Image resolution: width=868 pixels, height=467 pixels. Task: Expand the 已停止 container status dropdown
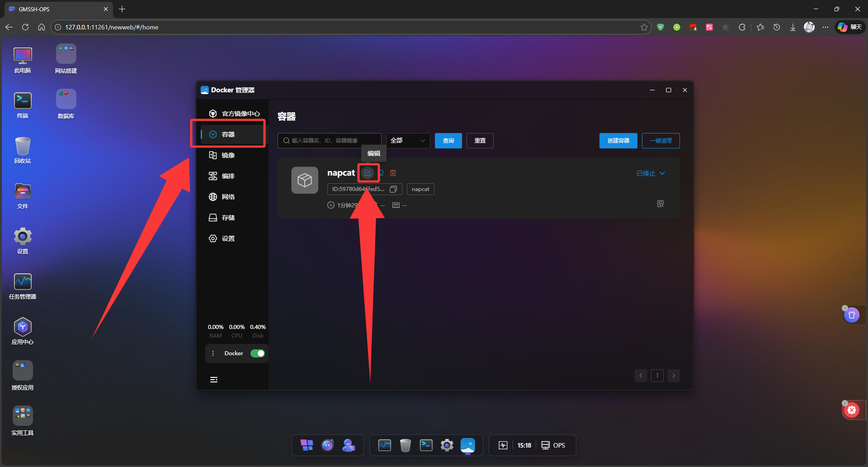point(651,173)
